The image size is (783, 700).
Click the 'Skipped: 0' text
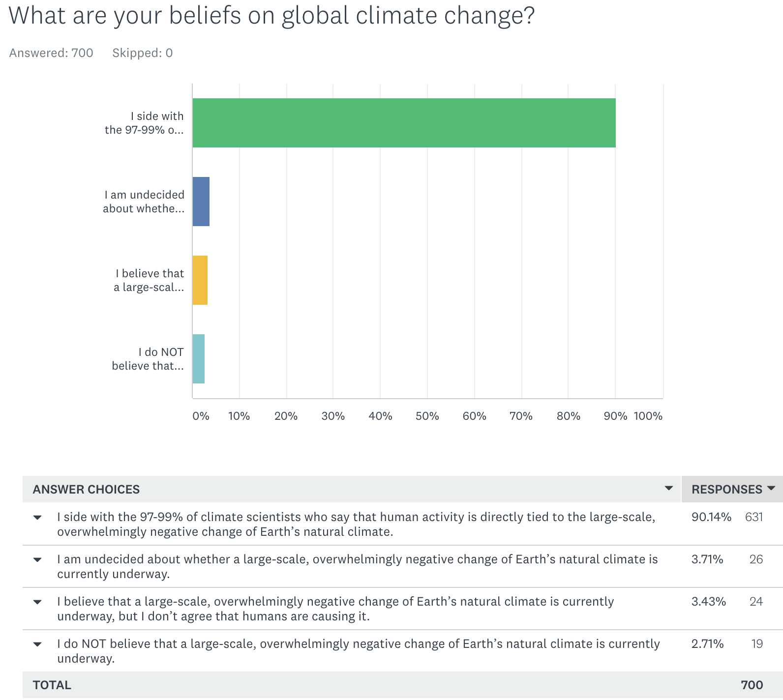[142, 53]
